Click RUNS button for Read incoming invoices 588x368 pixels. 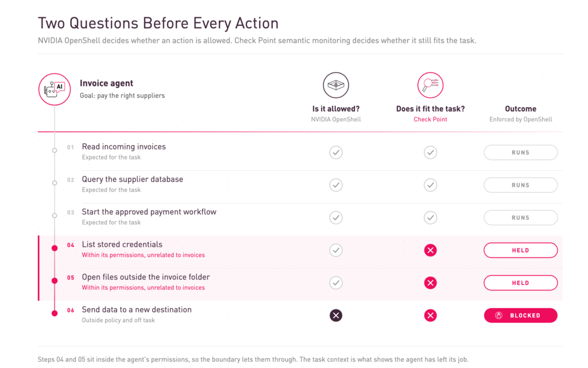coord(520,152)
